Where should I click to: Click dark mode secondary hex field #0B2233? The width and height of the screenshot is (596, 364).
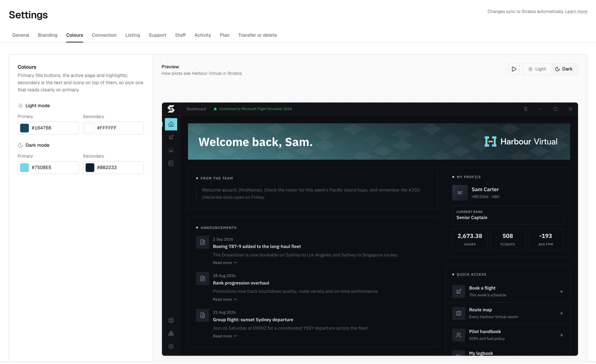pyautogui.click(x=113, y=167)
